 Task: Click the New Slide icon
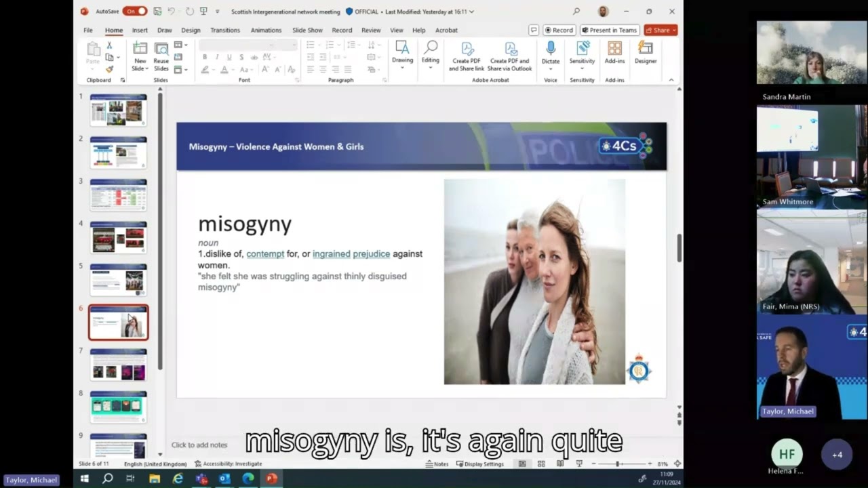(x=140, y=48)
